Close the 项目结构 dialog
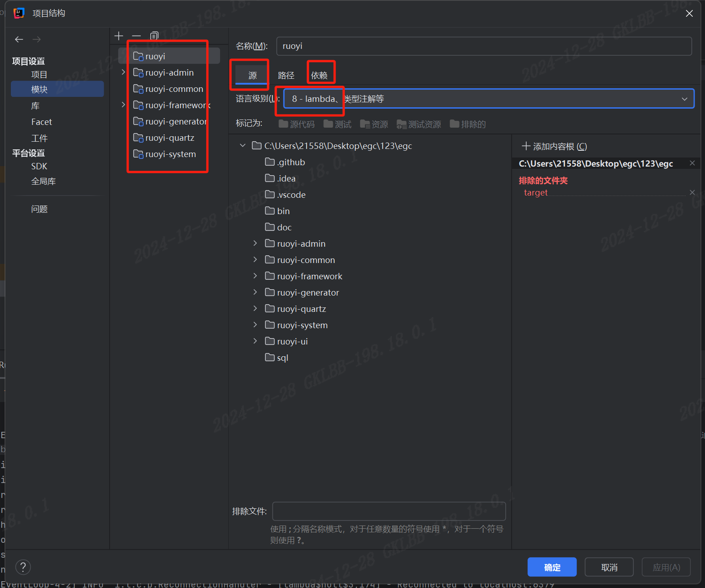The image size is (705, 588). coord(689,13)
